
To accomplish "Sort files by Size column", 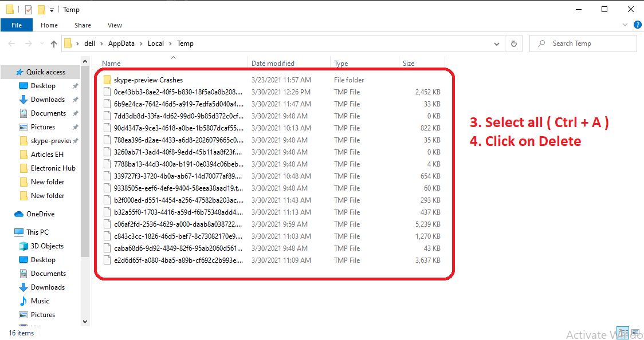I will tap(409, 63).
